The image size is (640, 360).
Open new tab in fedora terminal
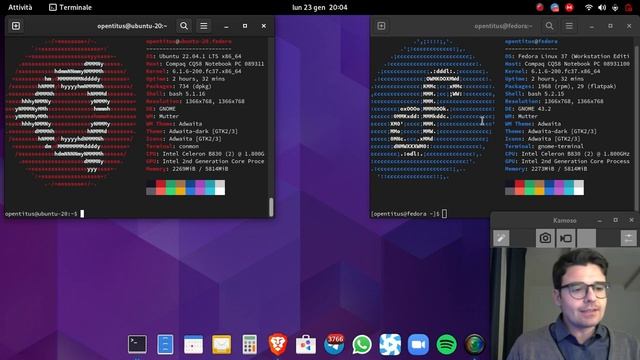[x=381, y=26]
